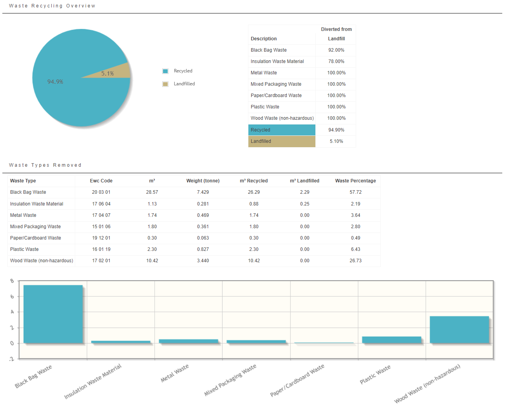
Task: Click Insulation Waste Material in Waste Types table
Action: (x=37, y=204)
